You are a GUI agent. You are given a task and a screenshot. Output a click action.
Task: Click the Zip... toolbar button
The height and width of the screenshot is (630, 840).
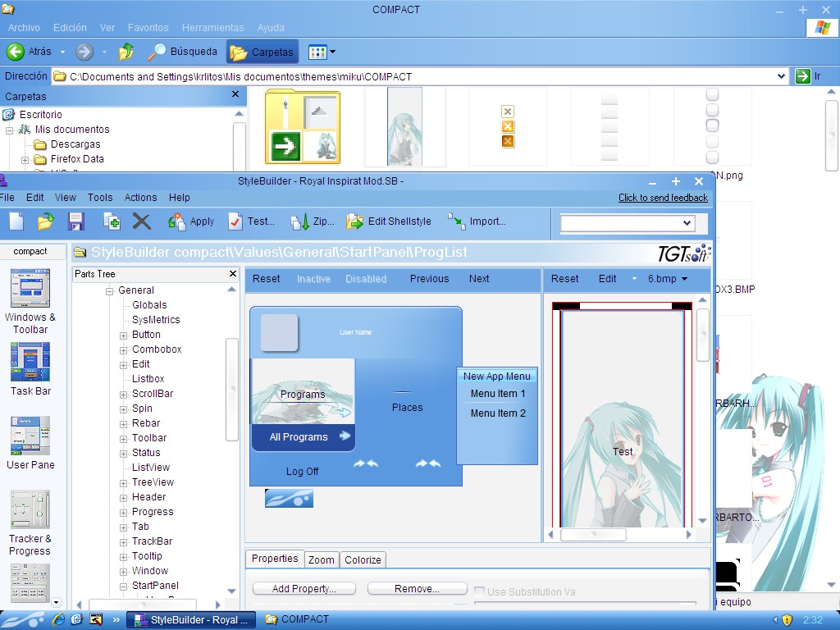[313, 221]
